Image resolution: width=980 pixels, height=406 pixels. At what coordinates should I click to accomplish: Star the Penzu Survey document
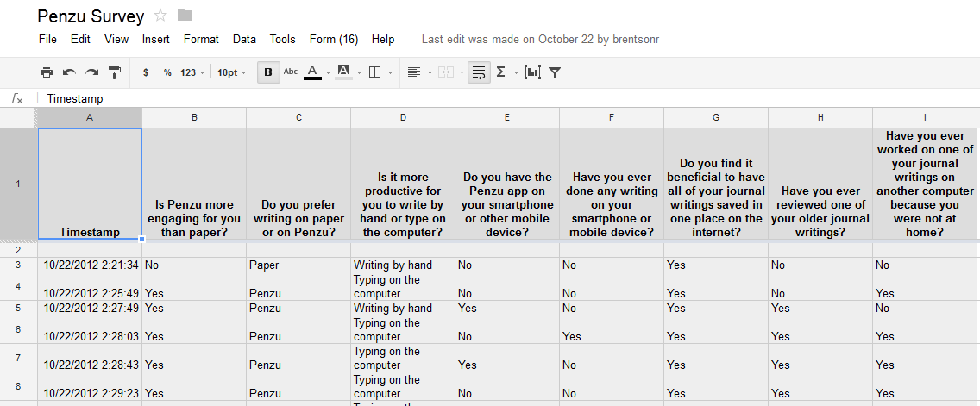(x=160, y=16)
